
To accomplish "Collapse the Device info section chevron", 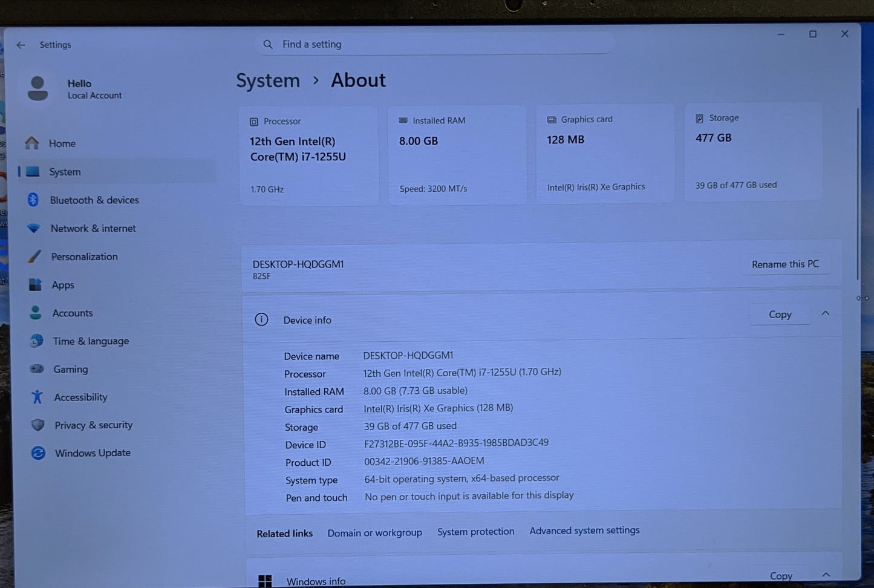I will 825,313.
